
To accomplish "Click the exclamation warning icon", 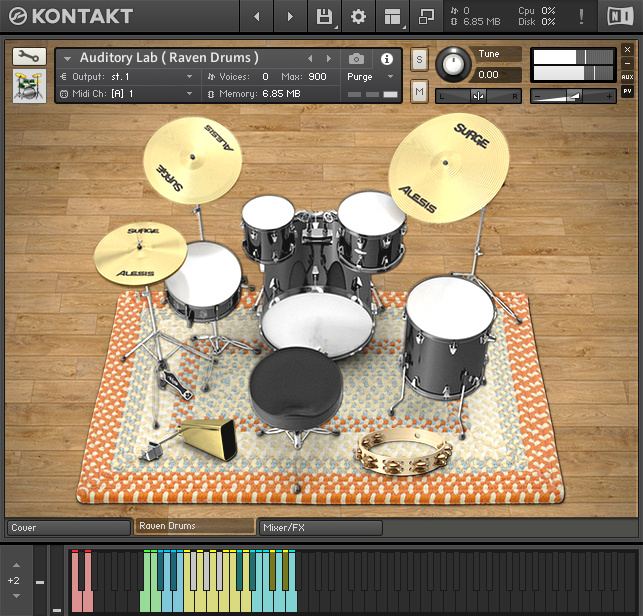I will (581, 16).
